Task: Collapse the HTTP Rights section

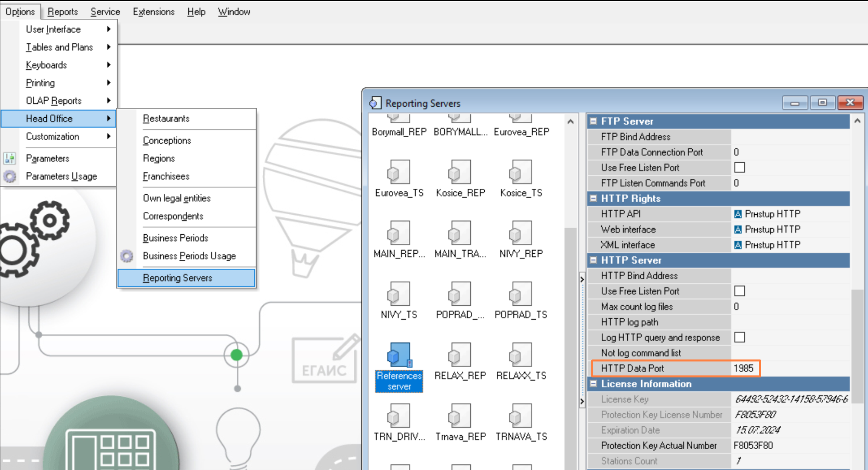Action: pos(593,198)
